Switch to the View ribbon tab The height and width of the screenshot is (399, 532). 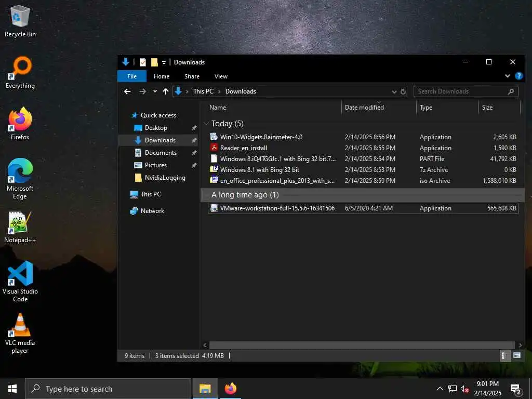point(221,76)
